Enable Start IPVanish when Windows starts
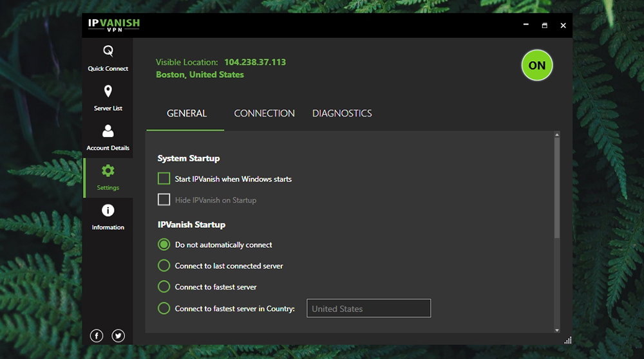This screenshot has width=644, height=359. click(x=164, y=178)
